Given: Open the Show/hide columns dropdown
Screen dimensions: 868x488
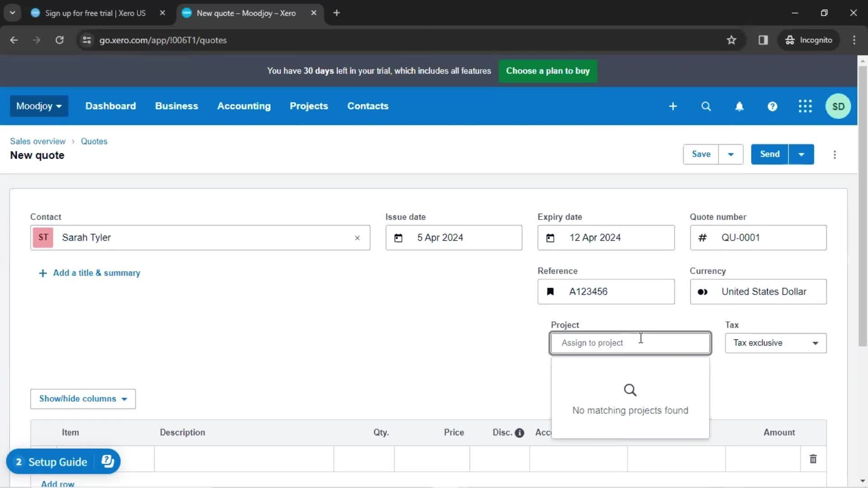Looking at the screenshot, I should point(83,399).
